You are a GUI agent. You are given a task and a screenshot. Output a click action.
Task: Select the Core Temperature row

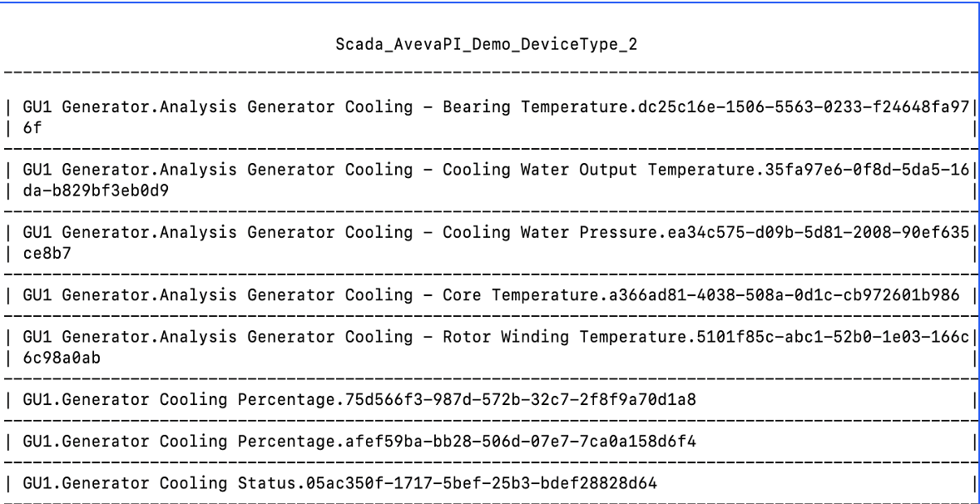coord(490,294)
